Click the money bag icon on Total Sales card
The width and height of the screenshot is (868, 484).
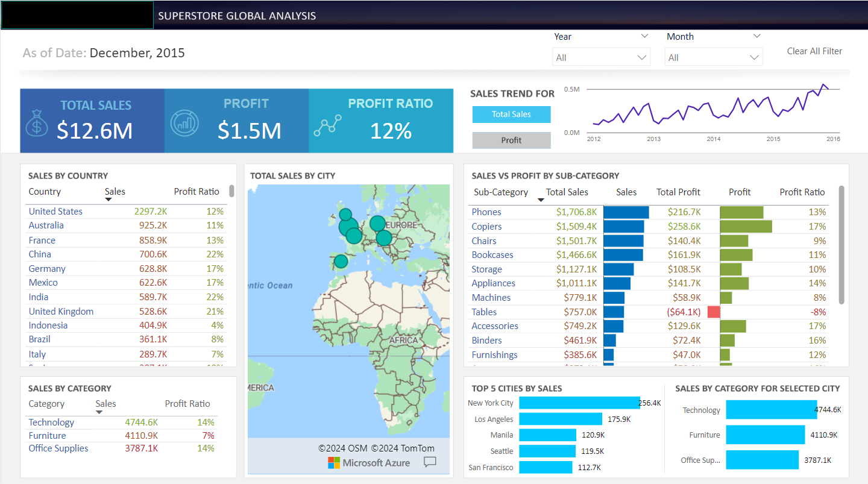(x=37, y=122)
